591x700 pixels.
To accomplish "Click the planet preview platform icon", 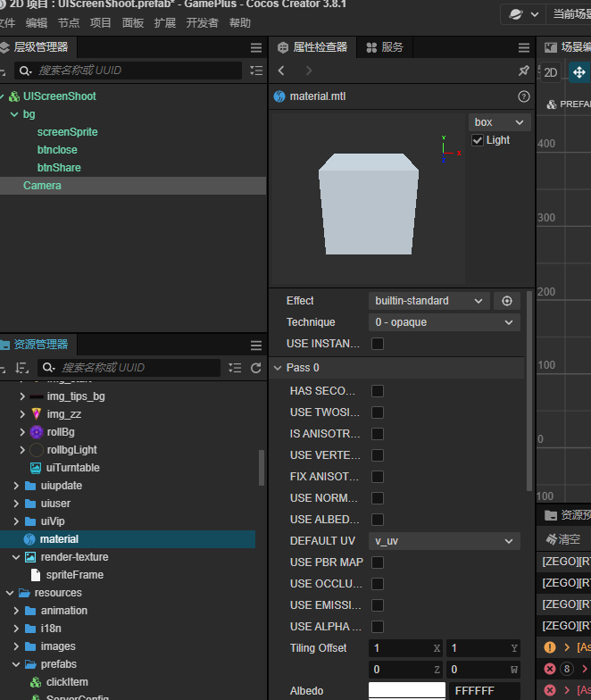I will click(x=516, y=14).
